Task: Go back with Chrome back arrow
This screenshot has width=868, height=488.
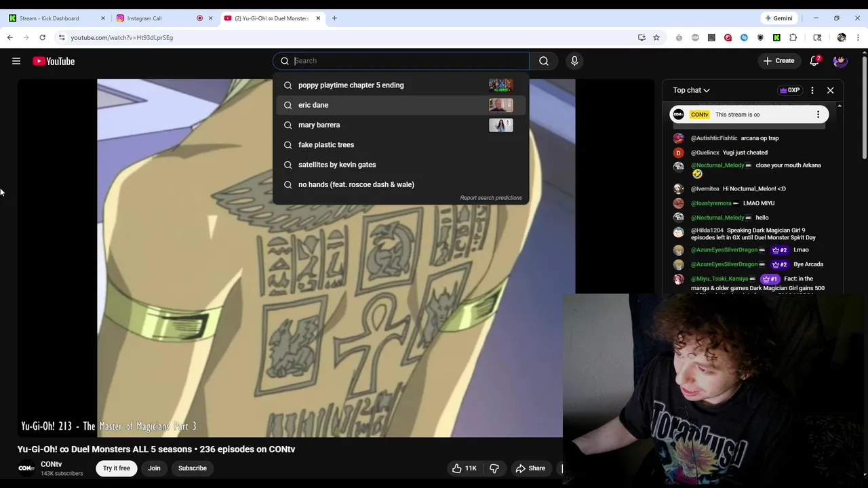Action: tap(9, 37)
